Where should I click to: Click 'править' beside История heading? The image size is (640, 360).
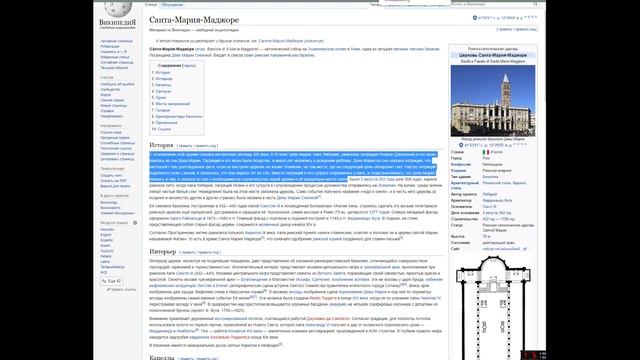click(185, 146)
